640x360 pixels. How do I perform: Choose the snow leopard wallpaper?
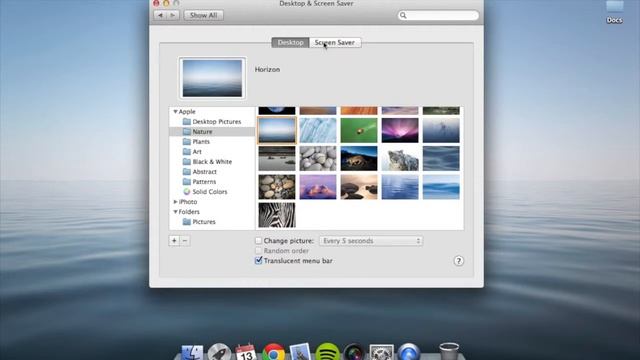pos(400,159)
